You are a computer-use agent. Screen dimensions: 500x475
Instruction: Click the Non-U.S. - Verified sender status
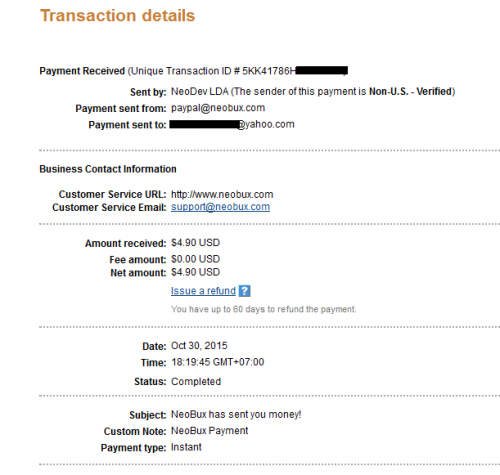[410, 91]
